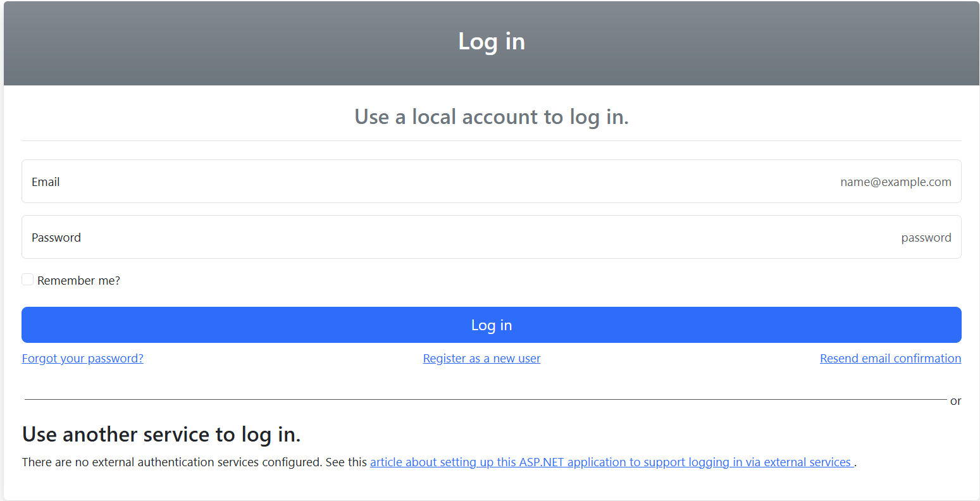Open the "Forgot your password?" link
Image resolution: width=980 pixels, height=501 pixels.
coord(83,359)
